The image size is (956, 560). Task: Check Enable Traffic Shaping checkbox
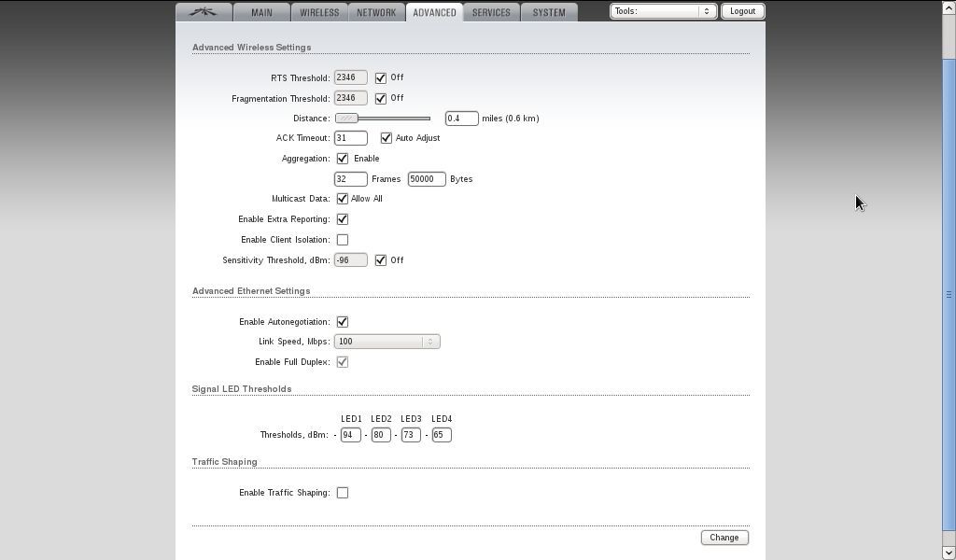pos(343,493)
